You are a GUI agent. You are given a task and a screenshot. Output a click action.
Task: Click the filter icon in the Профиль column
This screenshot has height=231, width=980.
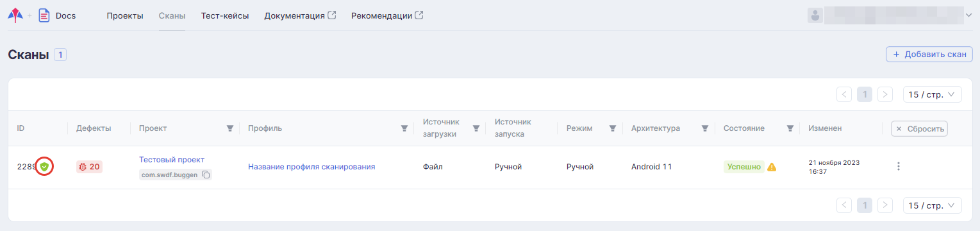[x=404, y=128]
